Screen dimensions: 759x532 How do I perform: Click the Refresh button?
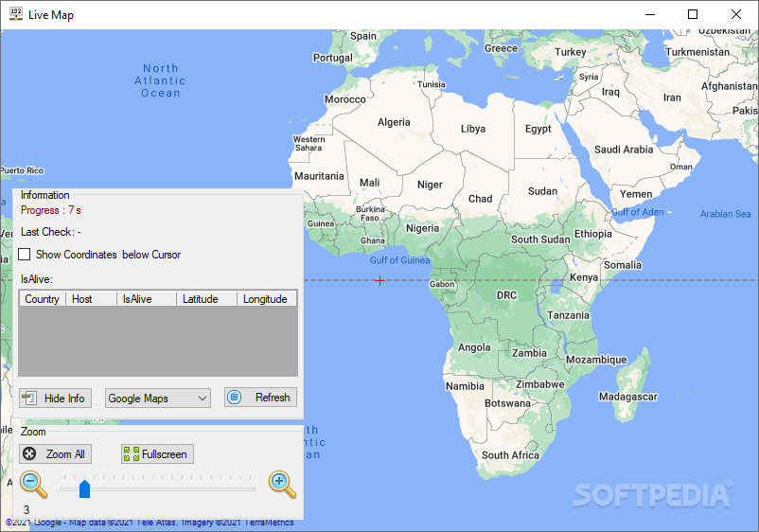click(x=260, y=398)
